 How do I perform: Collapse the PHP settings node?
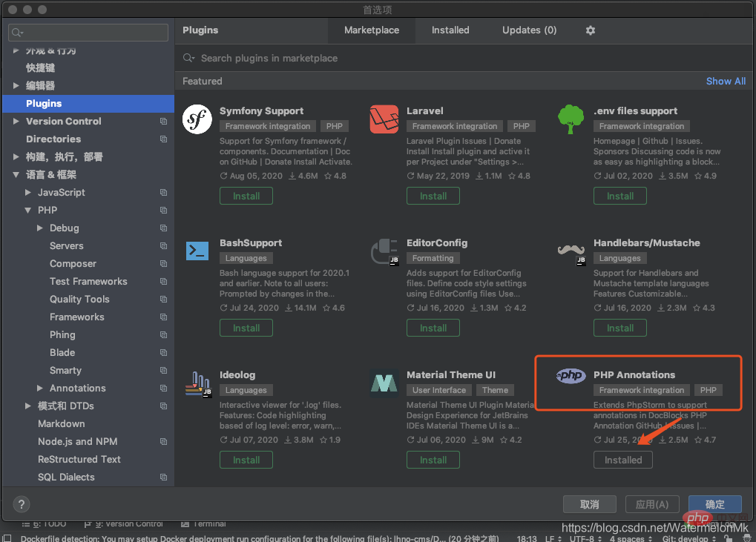coord(28,211)
